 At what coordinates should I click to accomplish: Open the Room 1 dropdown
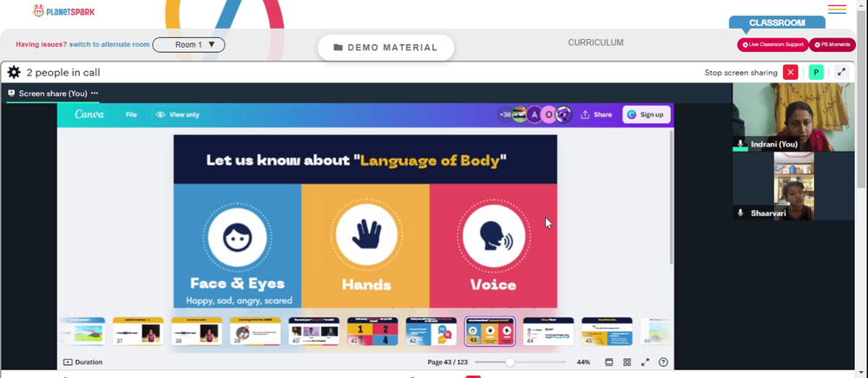click(x=188, y=45)
